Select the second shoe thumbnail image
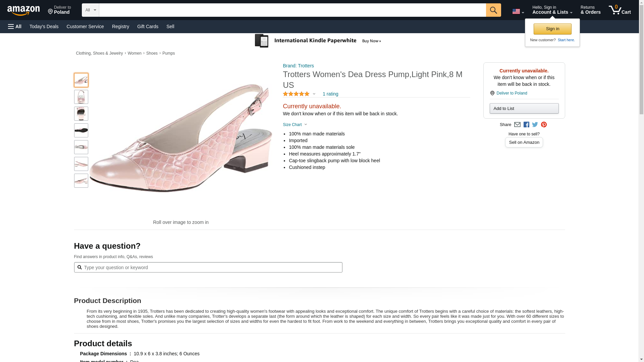This screenshot has width=644, height=362. (x=81, y=97)
